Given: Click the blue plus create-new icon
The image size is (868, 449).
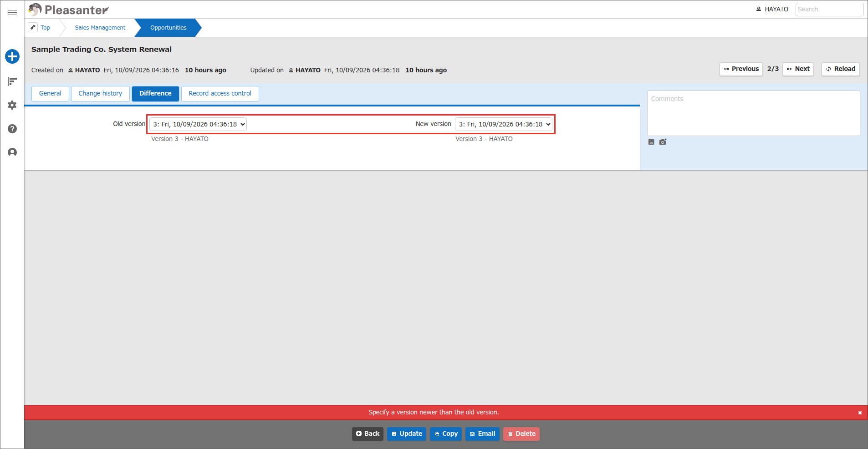Looking at the screenshot, I should pos(12,56).
